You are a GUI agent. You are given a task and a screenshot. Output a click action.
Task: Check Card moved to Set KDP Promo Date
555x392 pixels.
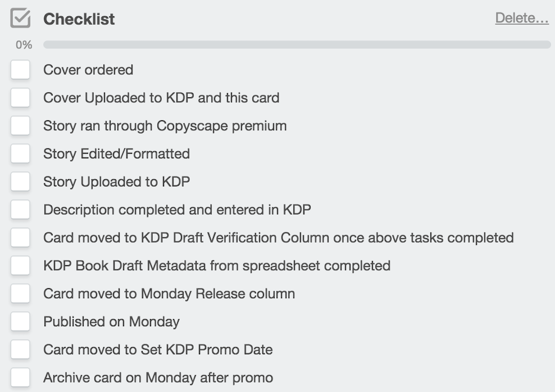point(20,349)
